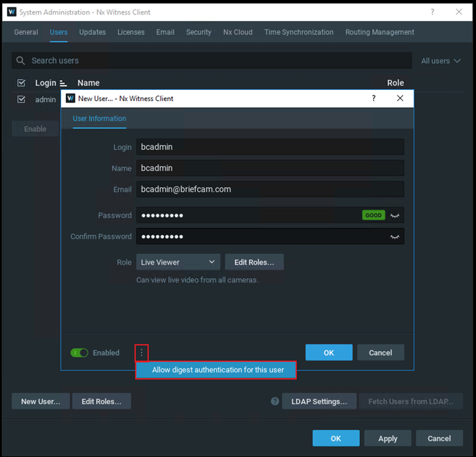Click Edit Roles button at bottom of Users tab

pyautogui.click(x=102, y=401)
